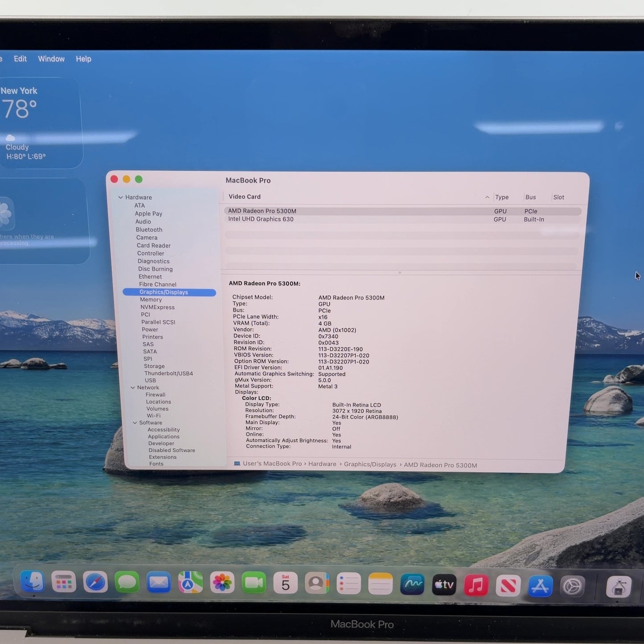The width and height of the screenshot is (644, 644).
Task: Select Ethernet in the sidebar
Action: (x=150, y=277)
